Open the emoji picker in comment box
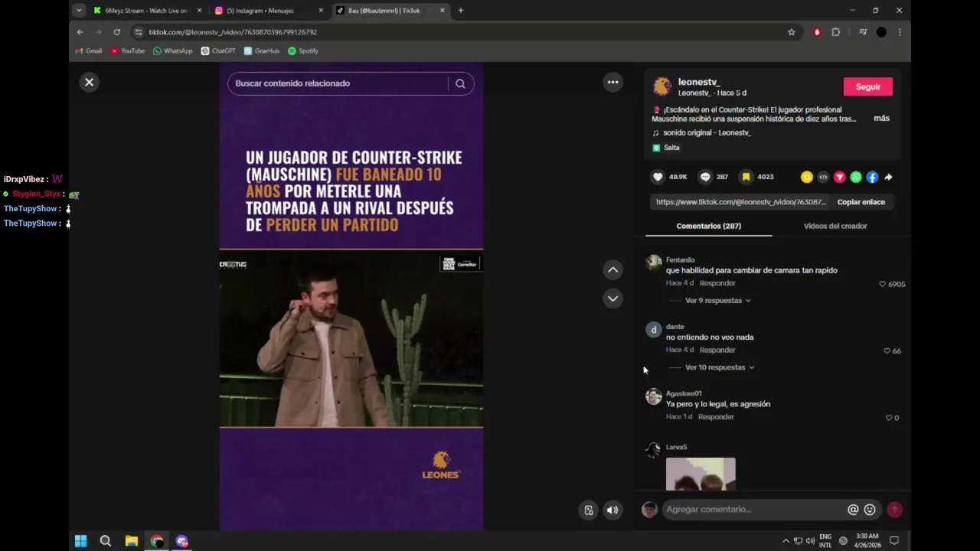This screenshot has height=551, width=980. coord(870,510)
